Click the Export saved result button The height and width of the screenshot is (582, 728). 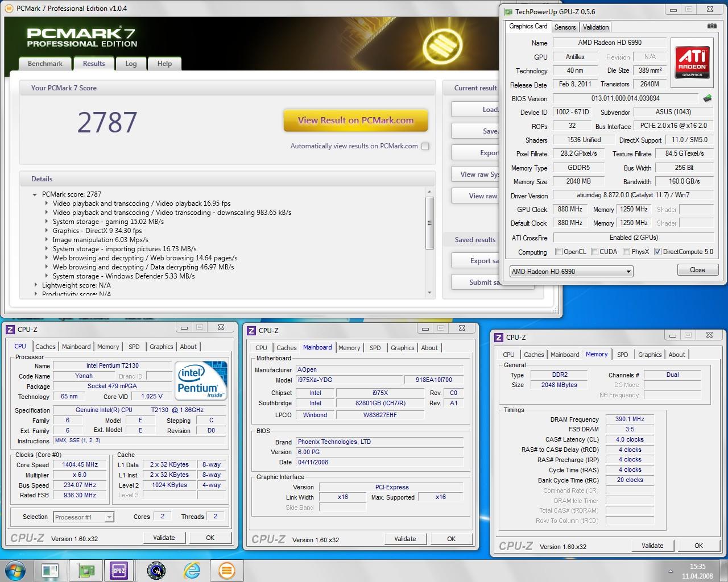pyautogui.click(x=475, y=261)
